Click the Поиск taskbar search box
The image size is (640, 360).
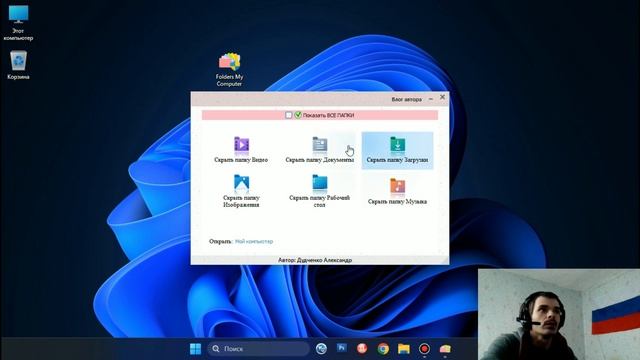click(x=258, y=349)
